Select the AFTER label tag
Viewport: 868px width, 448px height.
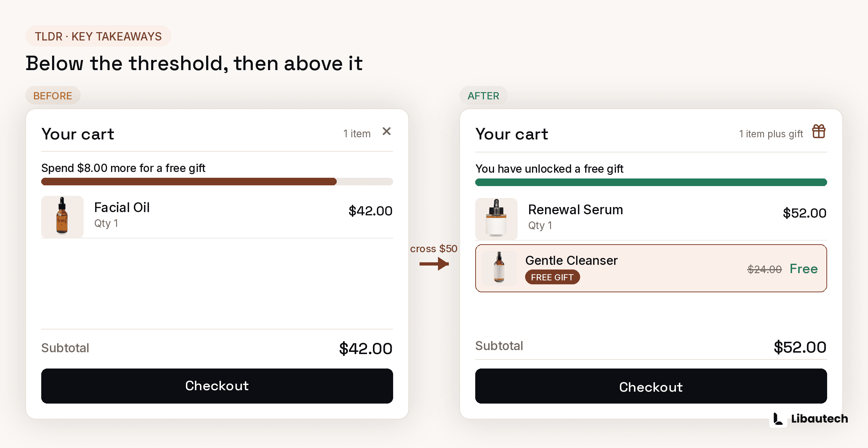point(483,96)
